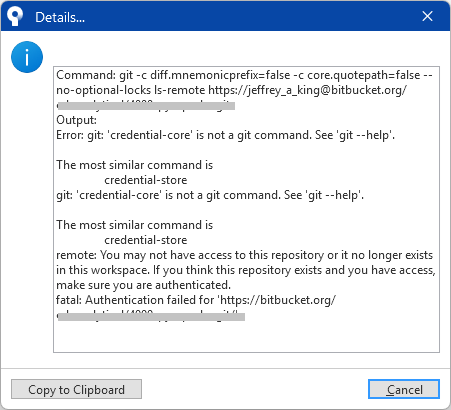The image size is (451, 410).
Task: Click the second "The most similar command is" line
Action: coord(134,225)
